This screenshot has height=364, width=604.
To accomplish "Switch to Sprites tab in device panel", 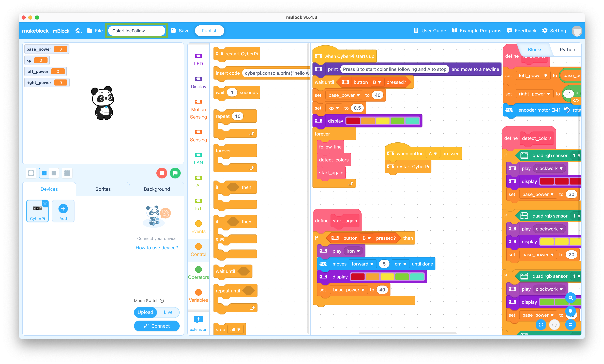I will tap(103, 189).
